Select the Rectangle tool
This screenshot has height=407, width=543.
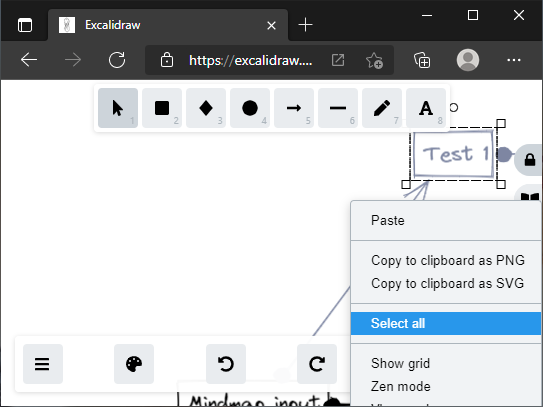[x=162, y=108]
